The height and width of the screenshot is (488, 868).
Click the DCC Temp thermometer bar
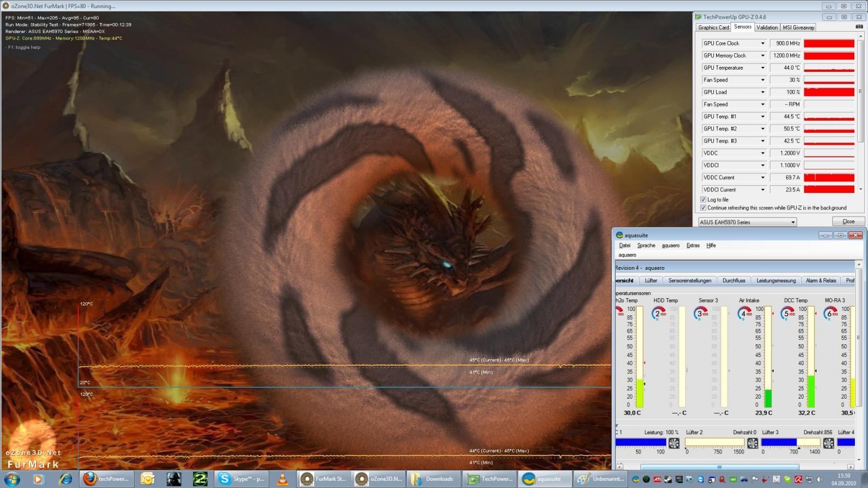(x=811, y=357)
